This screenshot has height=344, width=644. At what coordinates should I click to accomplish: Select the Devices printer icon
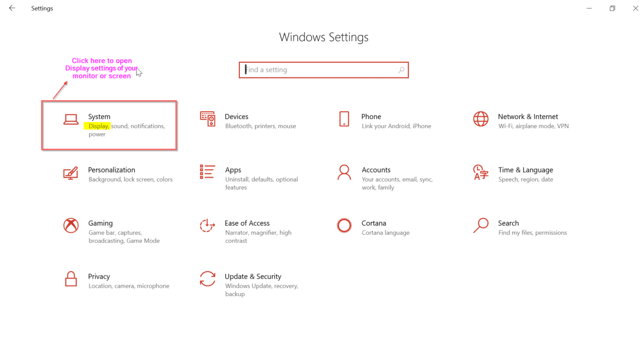tap(207, 120)
